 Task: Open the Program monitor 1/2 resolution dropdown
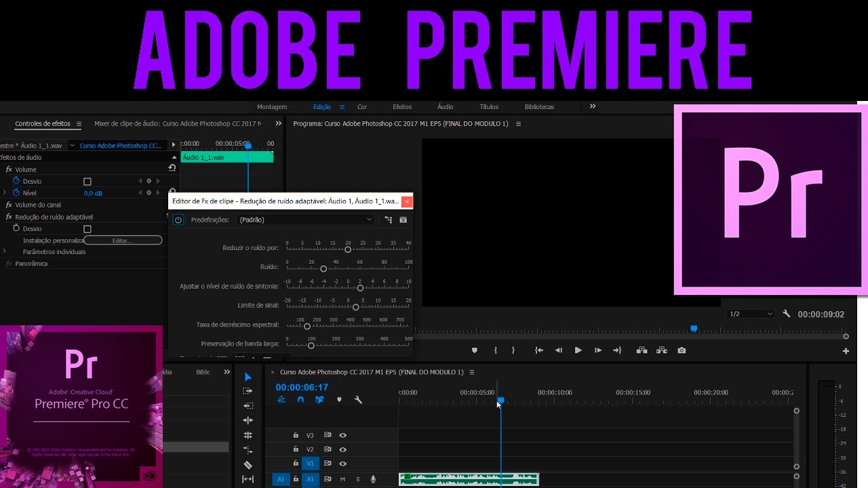(750, 314)
